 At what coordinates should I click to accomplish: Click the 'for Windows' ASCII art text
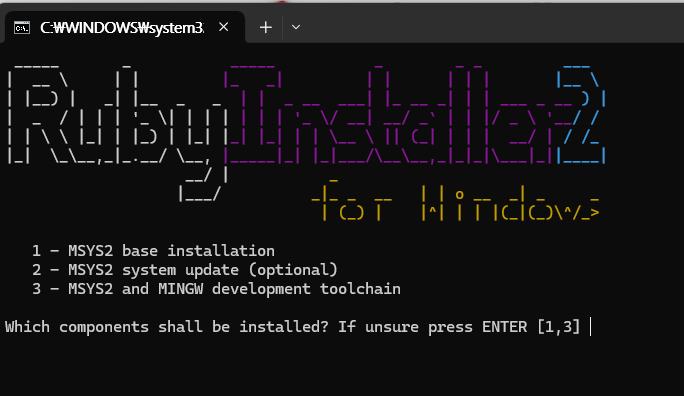pos(455,200)
